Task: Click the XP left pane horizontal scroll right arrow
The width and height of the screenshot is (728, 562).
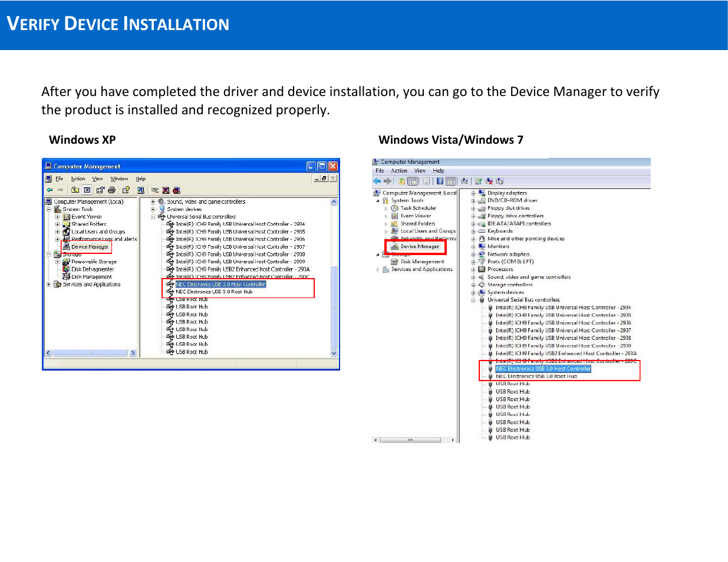Action: [133, 353]
